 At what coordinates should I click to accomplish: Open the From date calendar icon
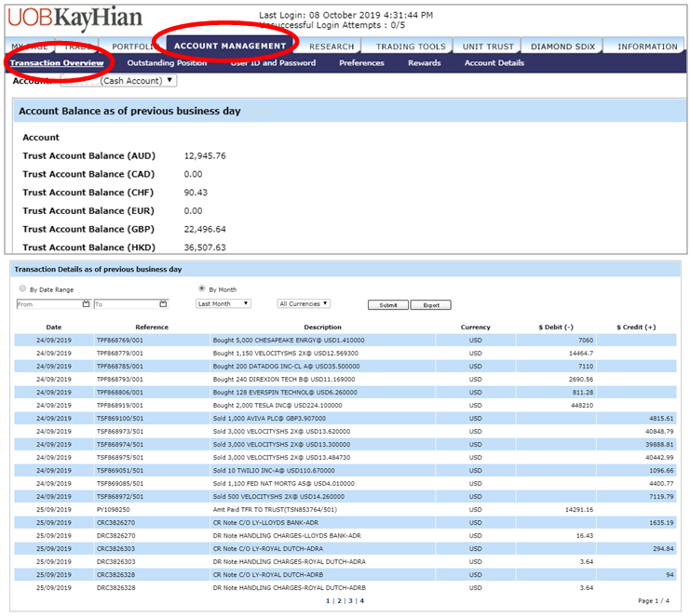(x=87, y=304)
